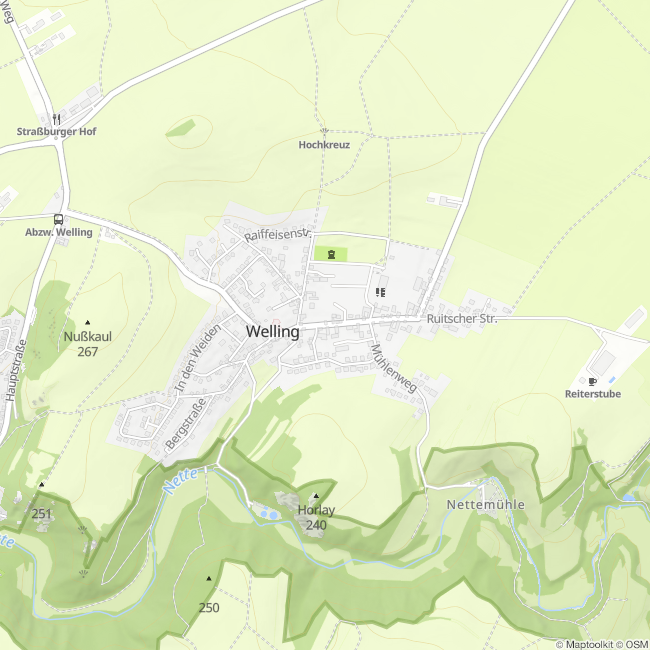Open the Reiterstube café icon
The height and width of the screenshot is (650, 650).
pos(592,381)
